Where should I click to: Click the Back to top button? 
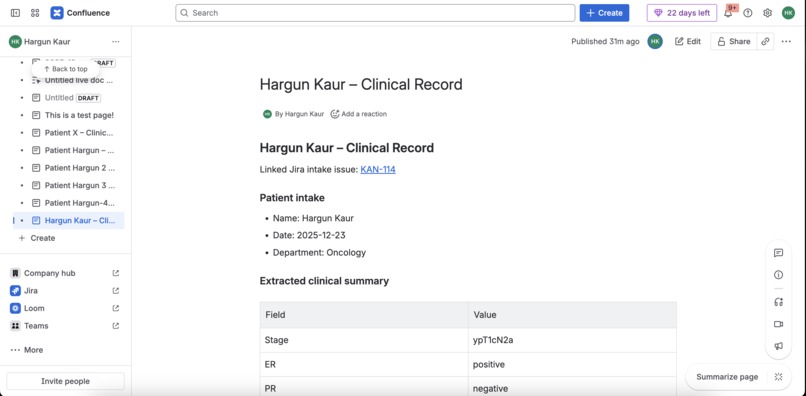pyautogui.click(x=65, y=69)
